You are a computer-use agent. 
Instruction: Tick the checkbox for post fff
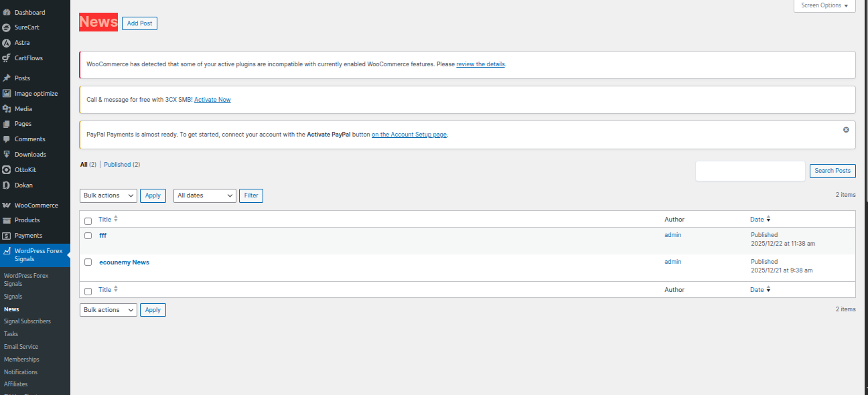(88, 236)
